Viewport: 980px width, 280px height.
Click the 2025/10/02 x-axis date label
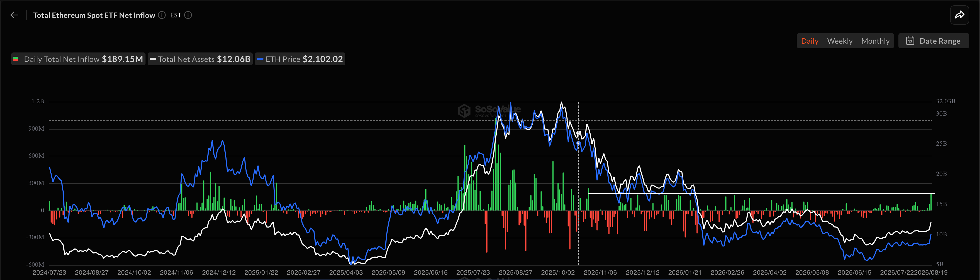(x=558, y=273)
